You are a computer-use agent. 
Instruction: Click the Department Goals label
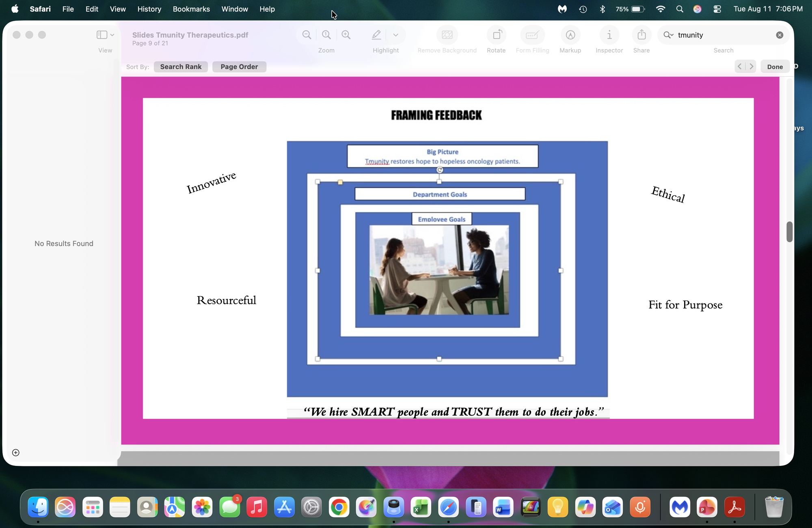[x=440, y=194]
